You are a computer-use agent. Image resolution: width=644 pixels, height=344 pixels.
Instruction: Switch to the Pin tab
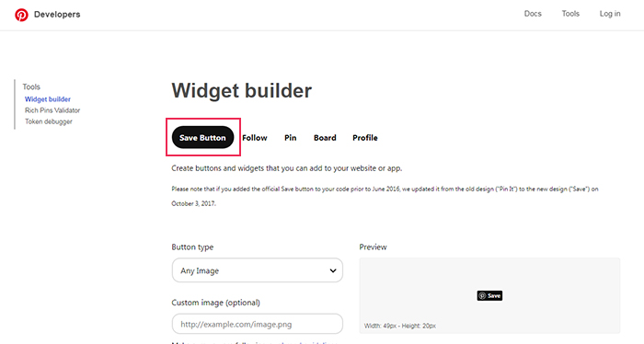[x=291, y=138]
